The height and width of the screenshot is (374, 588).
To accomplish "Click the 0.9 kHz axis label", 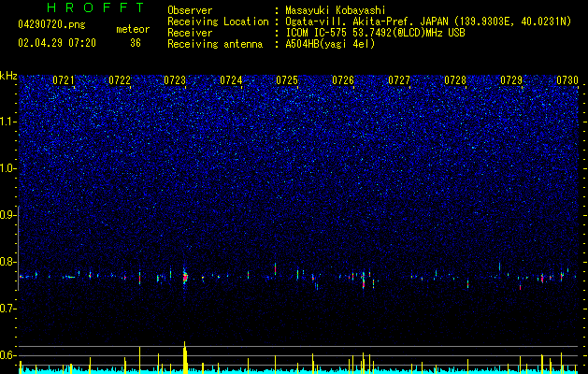I will 7,215.
